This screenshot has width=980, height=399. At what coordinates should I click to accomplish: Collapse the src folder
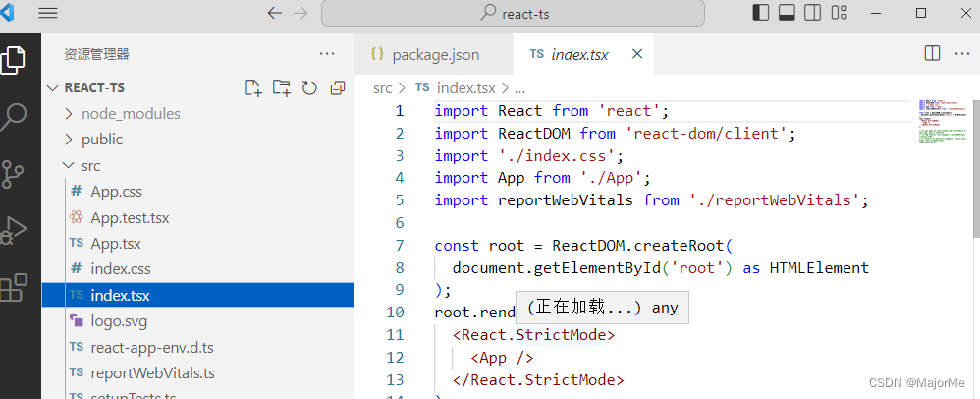[x=197, y=166]
